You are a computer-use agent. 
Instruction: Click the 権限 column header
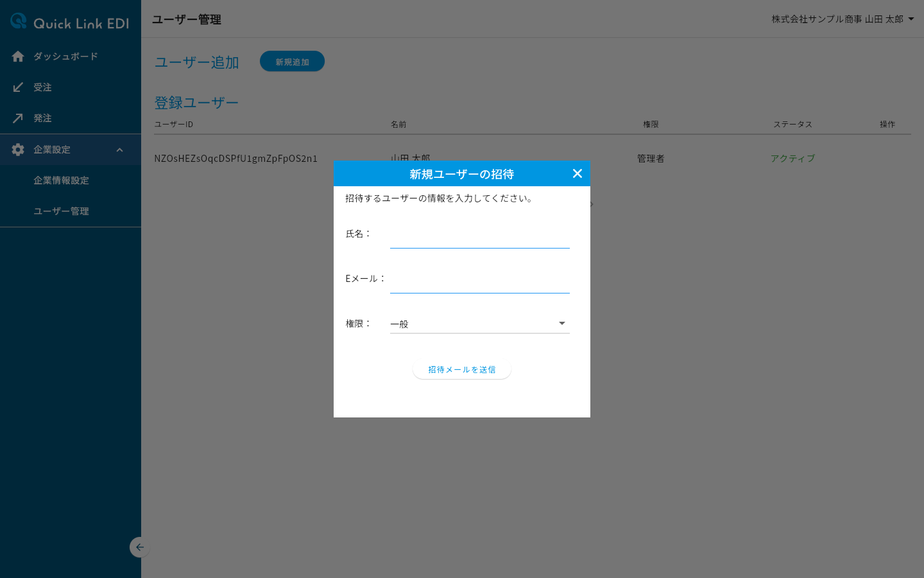click(651, 125)
